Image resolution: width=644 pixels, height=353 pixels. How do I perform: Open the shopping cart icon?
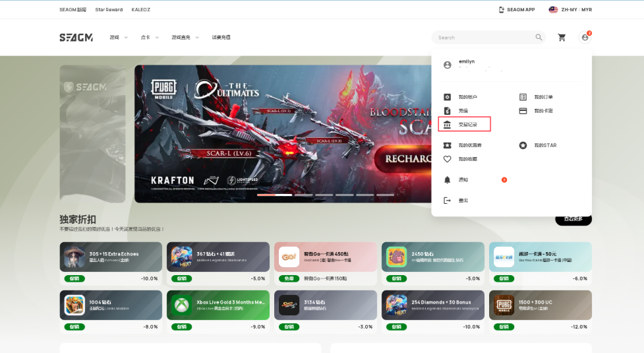coord(562,38)
